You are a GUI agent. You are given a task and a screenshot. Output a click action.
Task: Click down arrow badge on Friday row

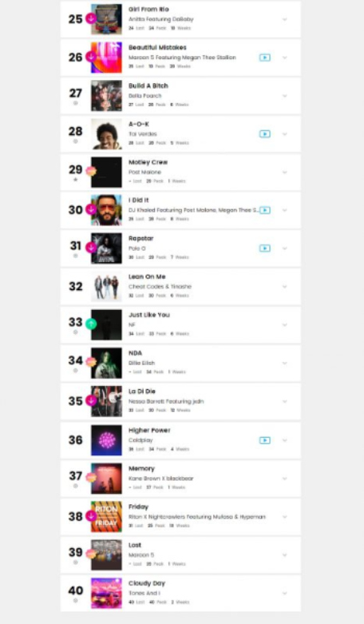point(91,516)
